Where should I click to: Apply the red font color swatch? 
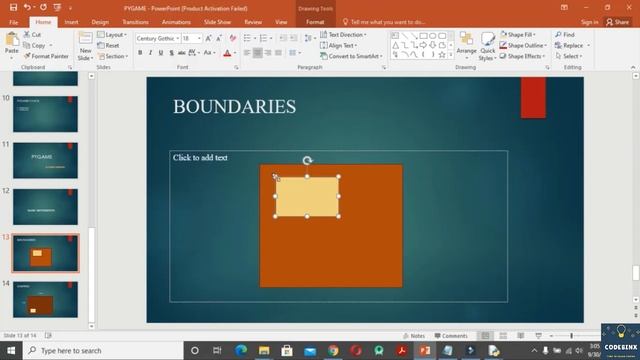[227, 53]
